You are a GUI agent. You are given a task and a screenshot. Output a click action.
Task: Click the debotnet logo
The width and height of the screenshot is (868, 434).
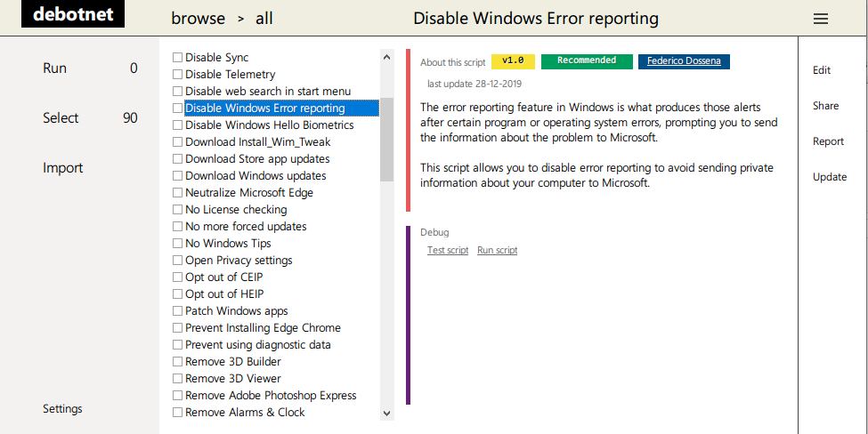tap(72, 14)
